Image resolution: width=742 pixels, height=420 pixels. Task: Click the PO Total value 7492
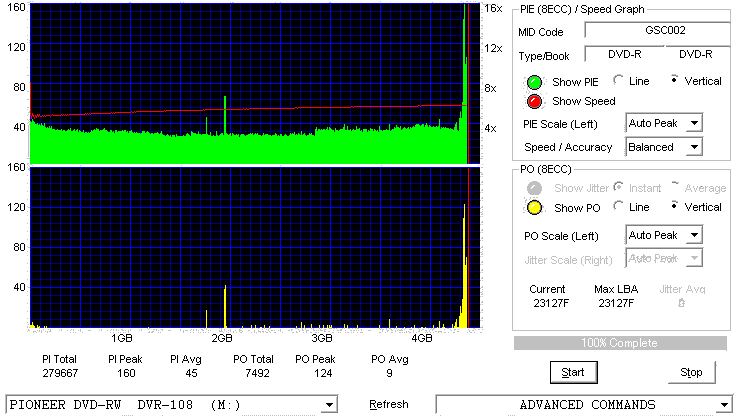(x=257, y=373)
